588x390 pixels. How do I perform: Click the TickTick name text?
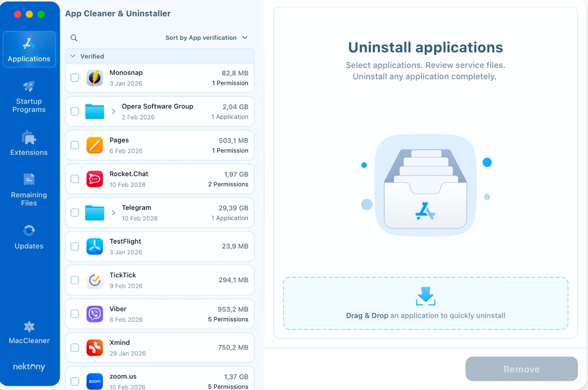pos(123,275)
